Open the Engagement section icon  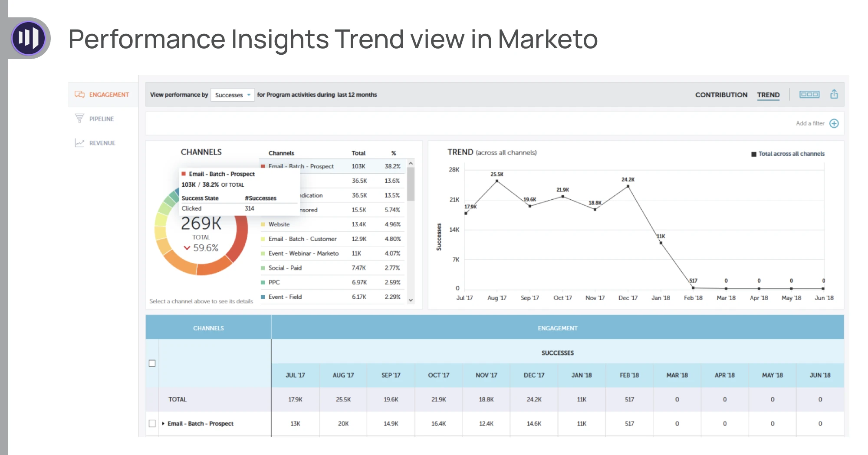point(79,94)
